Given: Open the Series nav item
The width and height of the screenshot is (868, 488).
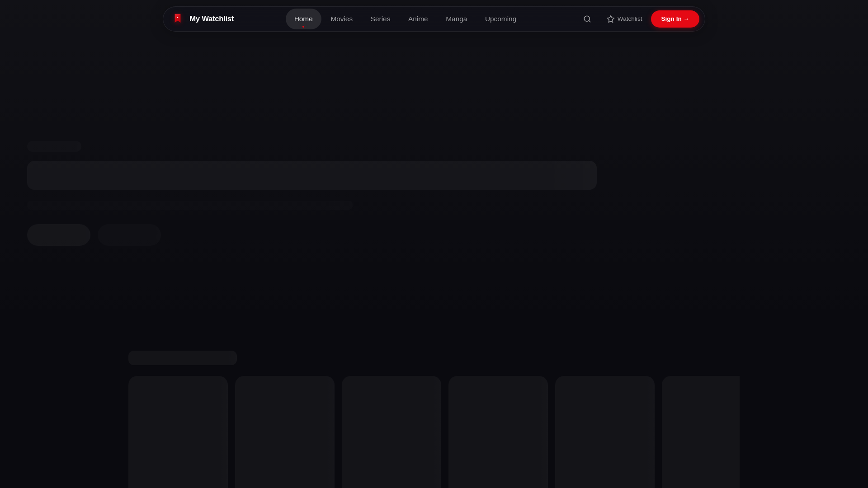Looking at the screenshot, I should (x=380, y=19).
